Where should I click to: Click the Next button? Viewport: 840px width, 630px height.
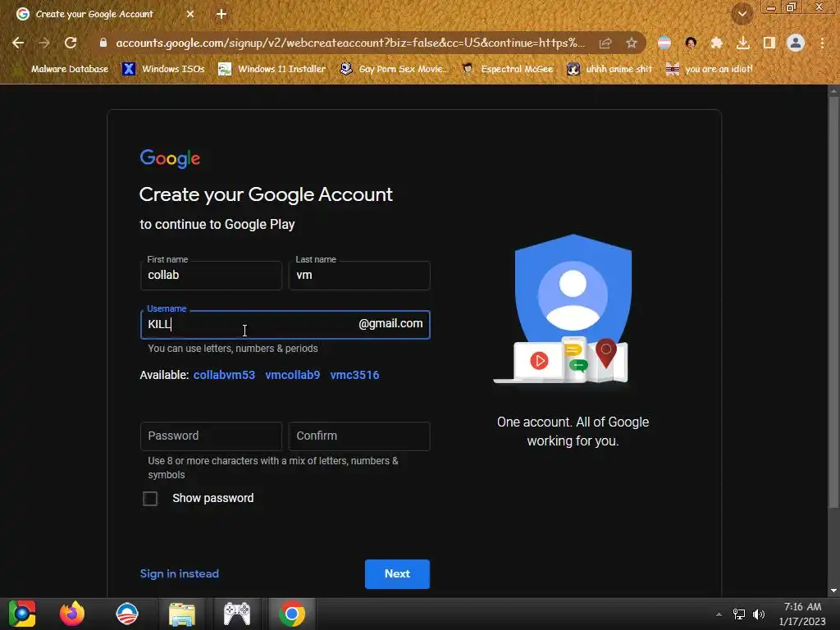397,573
